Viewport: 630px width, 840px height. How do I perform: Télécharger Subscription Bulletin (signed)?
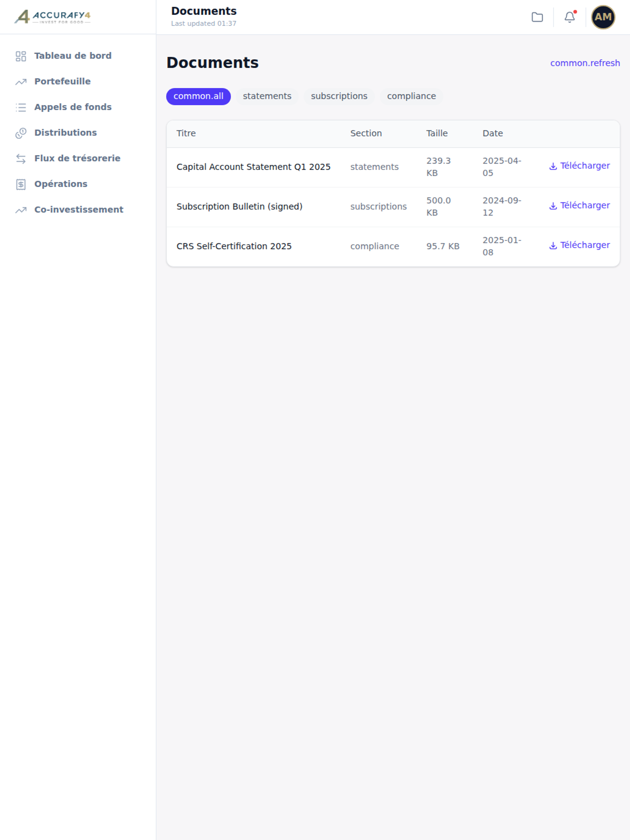click(x=580, y=205)
